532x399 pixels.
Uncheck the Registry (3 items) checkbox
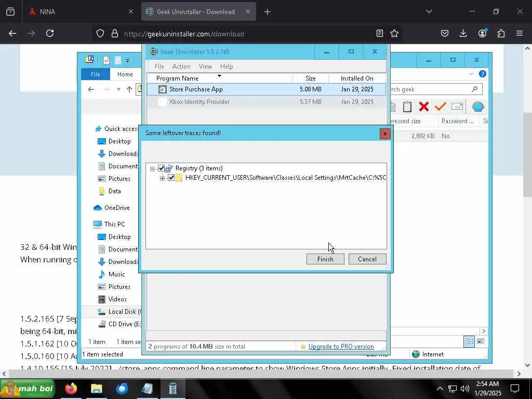[x=161, y=168]
